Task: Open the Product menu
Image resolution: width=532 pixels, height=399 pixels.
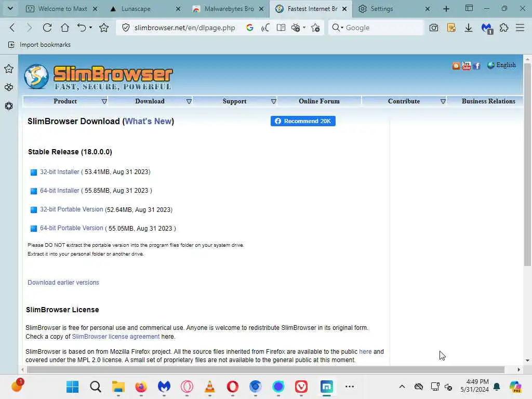Action: (x=65, y=101)
